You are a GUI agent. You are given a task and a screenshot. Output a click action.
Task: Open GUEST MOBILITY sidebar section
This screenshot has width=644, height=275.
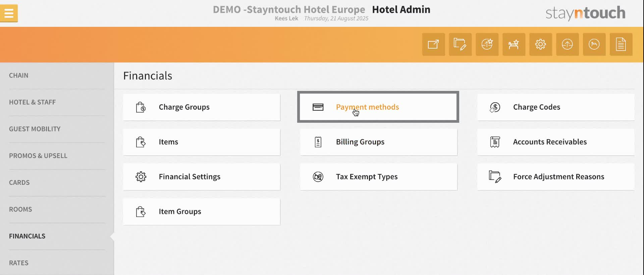(x=35, y=129)
